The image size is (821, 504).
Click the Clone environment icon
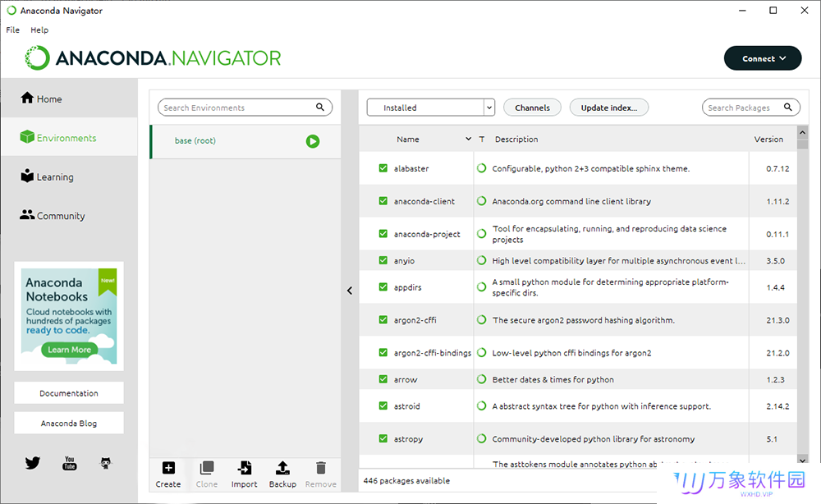click(x=207, y=468)
